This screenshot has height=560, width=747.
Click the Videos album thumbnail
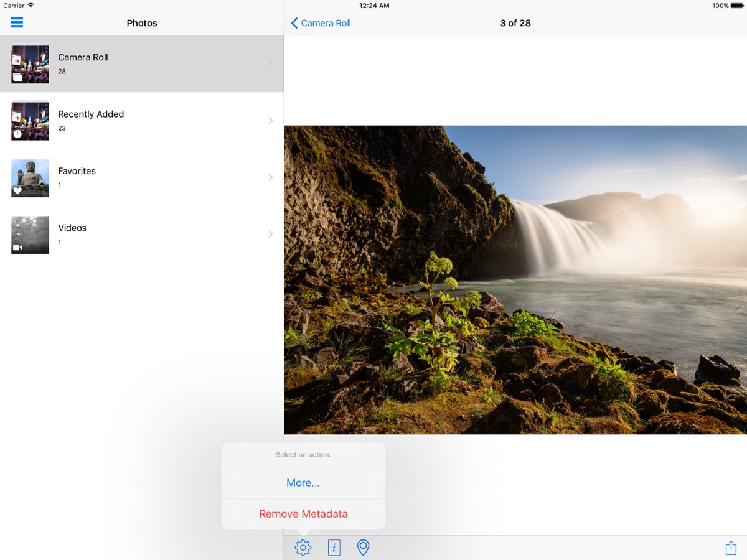(x=30, y=235)
